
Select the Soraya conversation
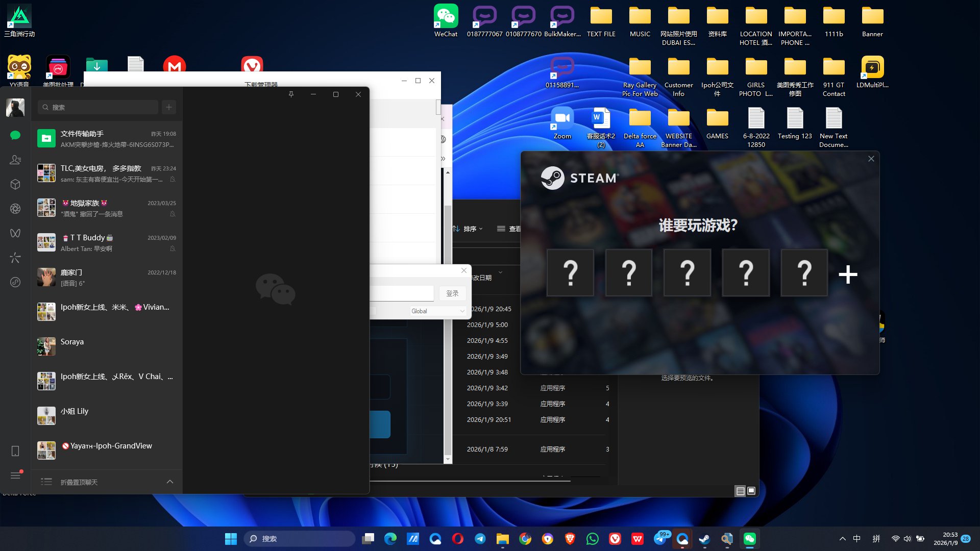107,347
